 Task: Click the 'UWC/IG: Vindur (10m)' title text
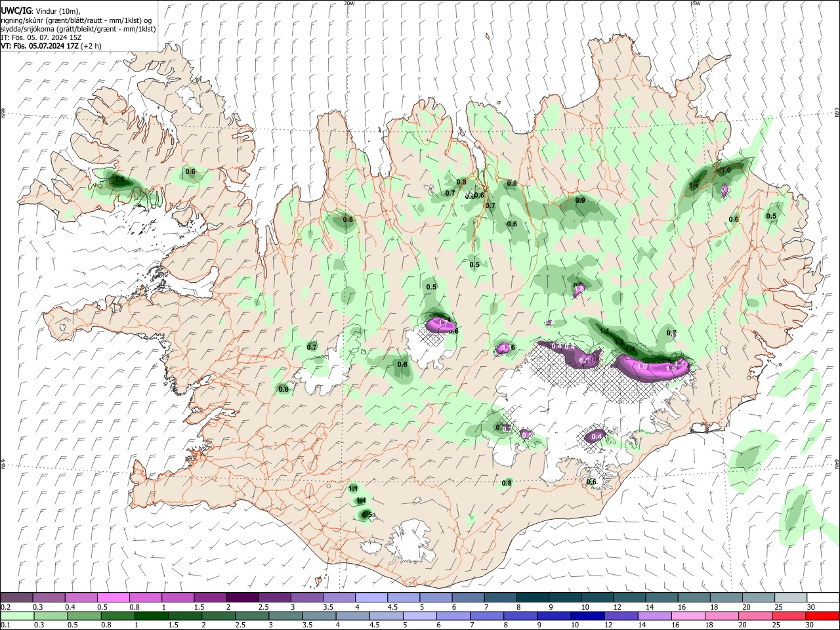41,10
